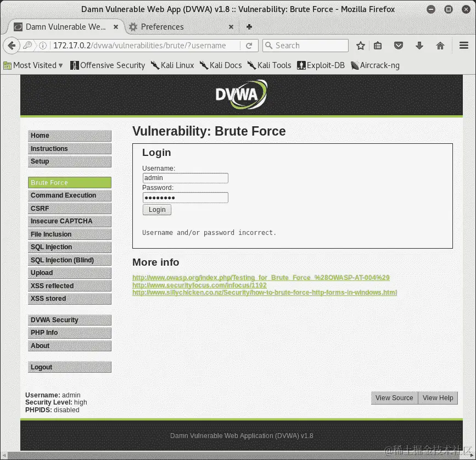
Task: Open CSRF vulnerability page
Action: click(x=70, y=209)
